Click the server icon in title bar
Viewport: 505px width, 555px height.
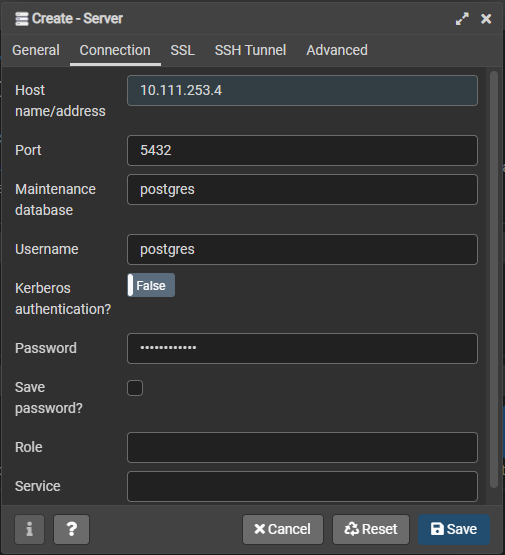point(22,19)
